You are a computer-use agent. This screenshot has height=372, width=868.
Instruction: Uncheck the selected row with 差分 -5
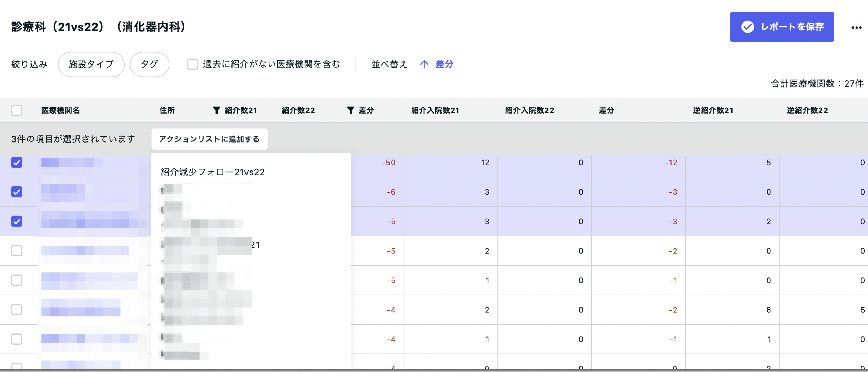[x=17, y=221]
